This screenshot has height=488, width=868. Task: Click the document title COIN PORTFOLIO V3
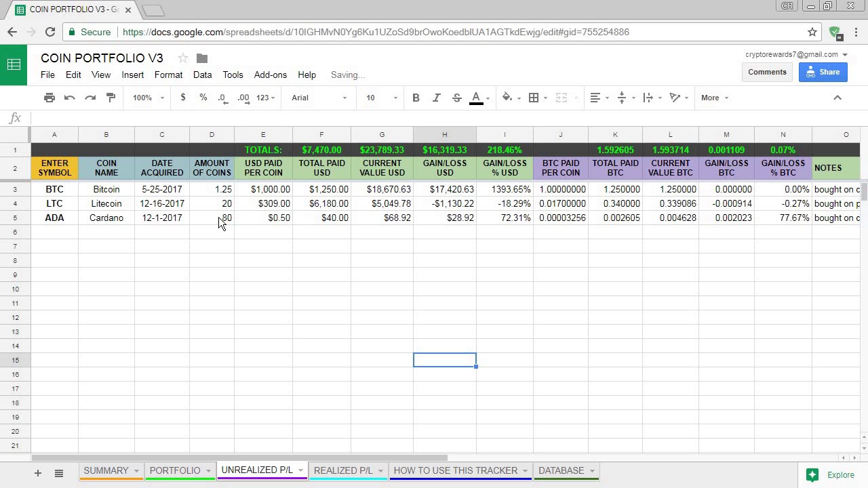point(102,58)
